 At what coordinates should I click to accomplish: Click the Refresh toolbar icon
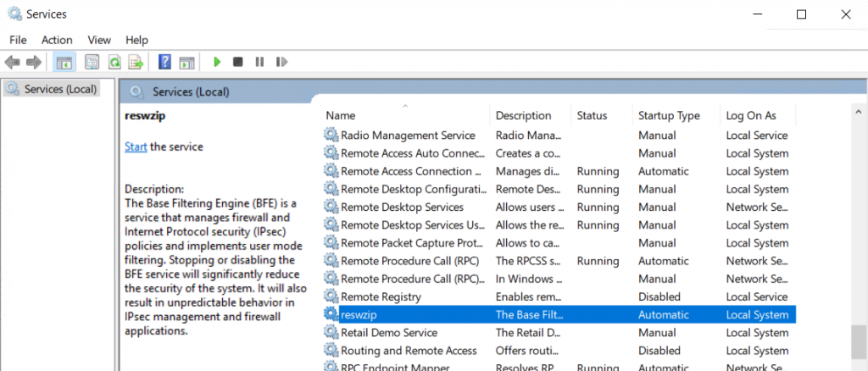point(114,62)
